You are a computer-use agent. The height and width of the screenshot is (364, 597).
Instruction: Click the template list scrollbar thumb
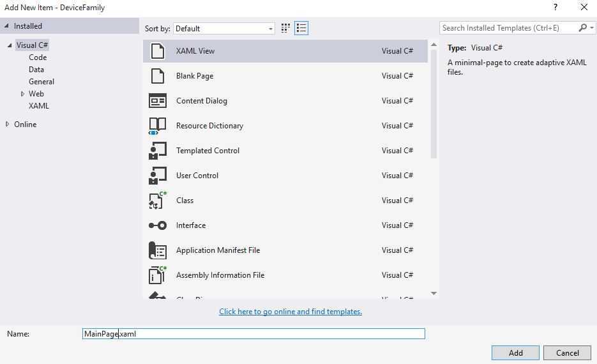pos(434,103)
